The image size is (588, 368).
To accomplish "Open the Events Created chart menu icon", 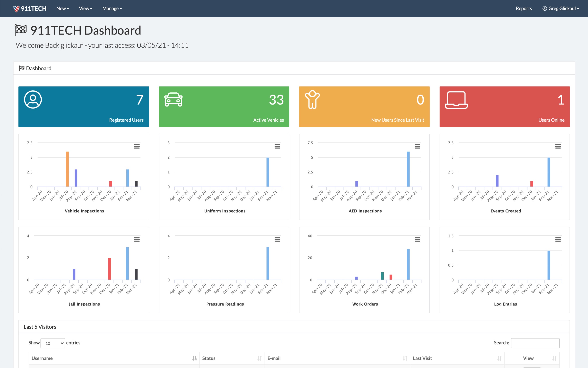I will 558,146.
